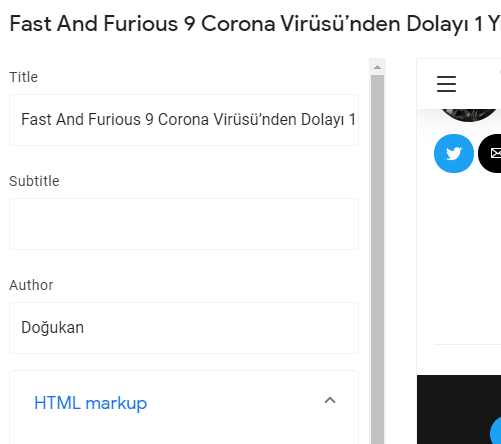The image size is (501, 444).
Task: Click the Author field label
Action: click(31, 285)
